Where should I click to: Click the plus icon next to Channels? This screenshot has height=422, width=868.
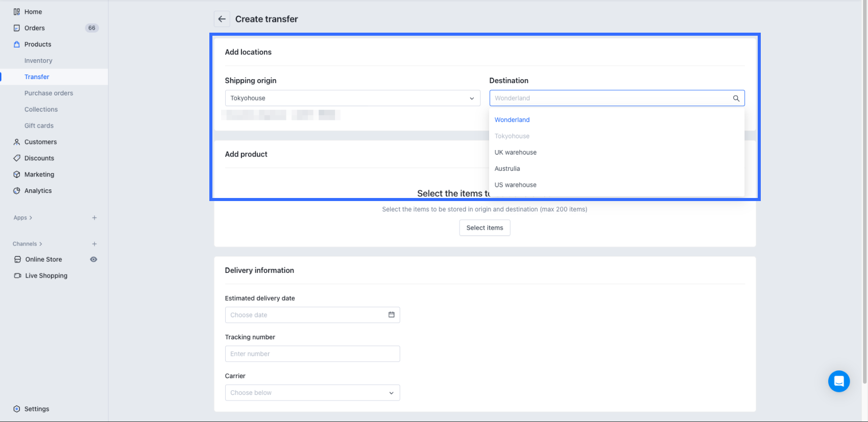point(94,244)
